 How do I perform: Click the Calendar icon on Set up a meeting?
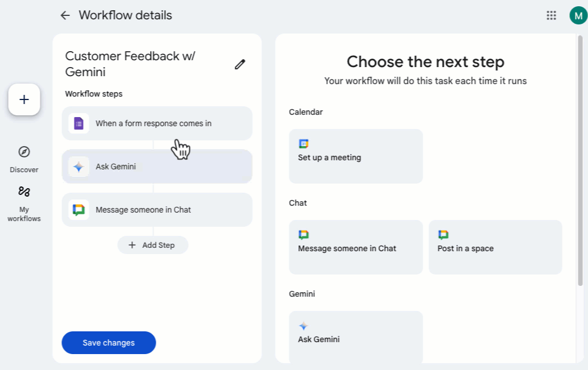(304, 143)
